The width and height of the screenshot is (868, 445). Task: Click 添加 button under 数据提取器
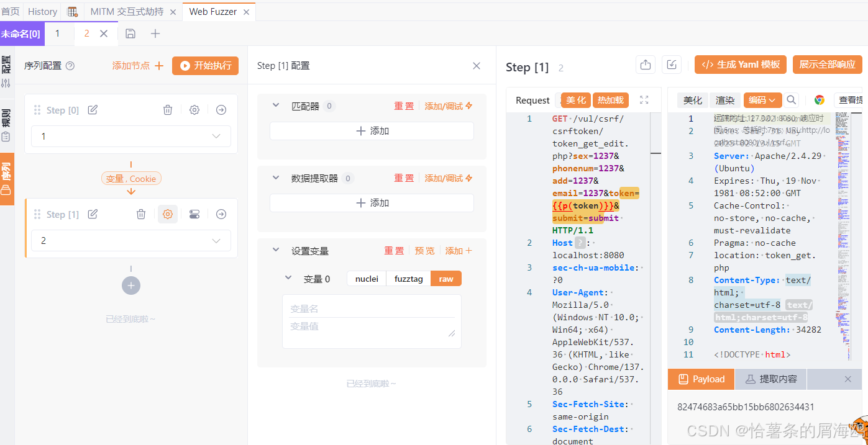(372, 203)
